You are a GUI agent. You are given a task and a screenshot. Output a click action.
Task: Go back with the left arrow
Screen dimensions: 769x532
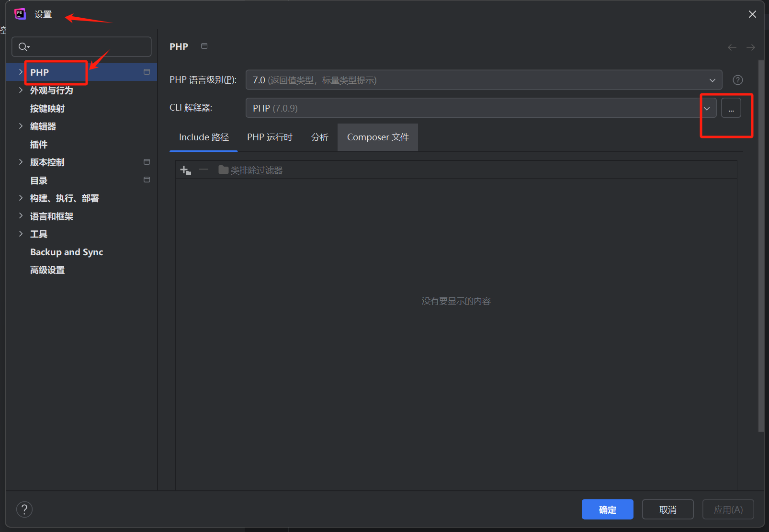732,47
